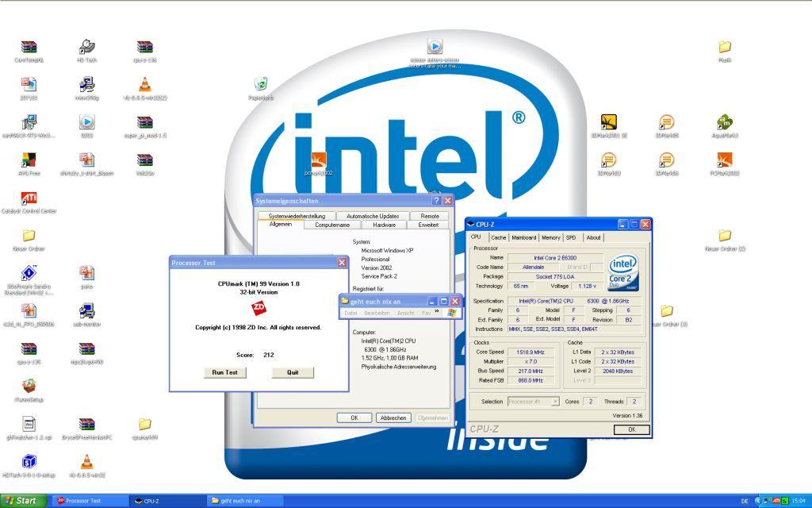Open the Bearbeiten menu in explorer window

[x=377, y=313]
